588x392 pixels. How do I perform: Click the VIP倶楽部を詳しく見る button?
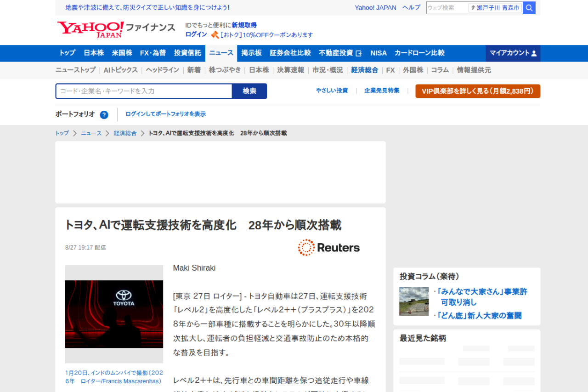pyautogui.click(x=478, y=91)
